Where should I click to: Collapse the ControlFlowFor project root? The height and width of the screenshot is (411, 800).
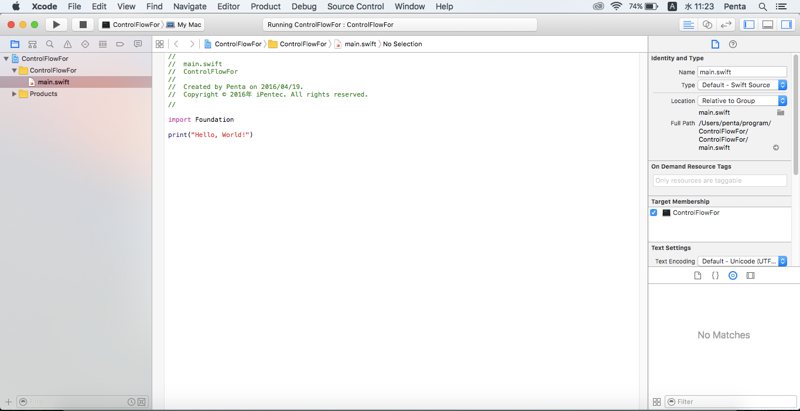(6, 59)
